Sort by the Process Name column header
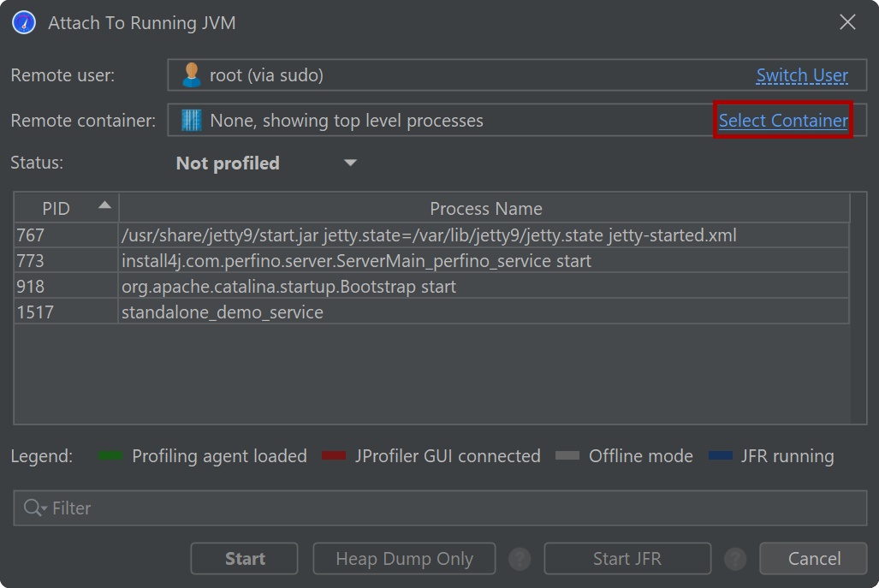The height and width of the screenshot is (588, 879). [x=485, y=209]
